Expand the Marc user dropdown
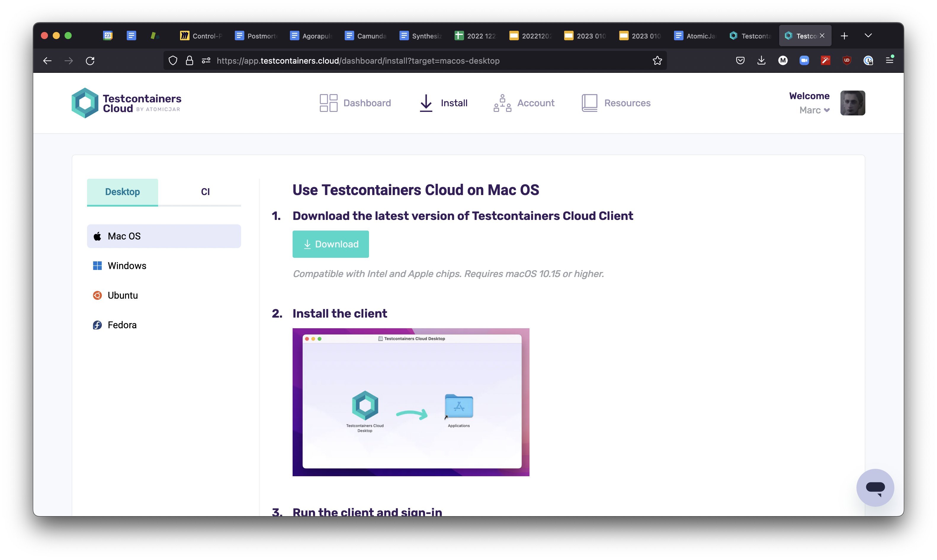The width and height of the screenshot is (937, 560). [814, 110]
